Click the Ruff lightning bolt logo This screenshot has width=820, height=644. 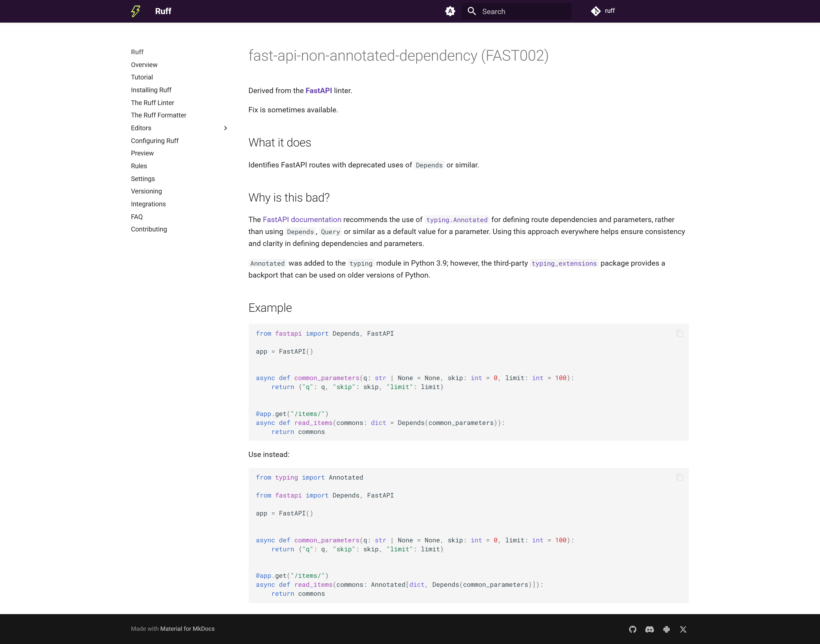(x=136, y=11)
